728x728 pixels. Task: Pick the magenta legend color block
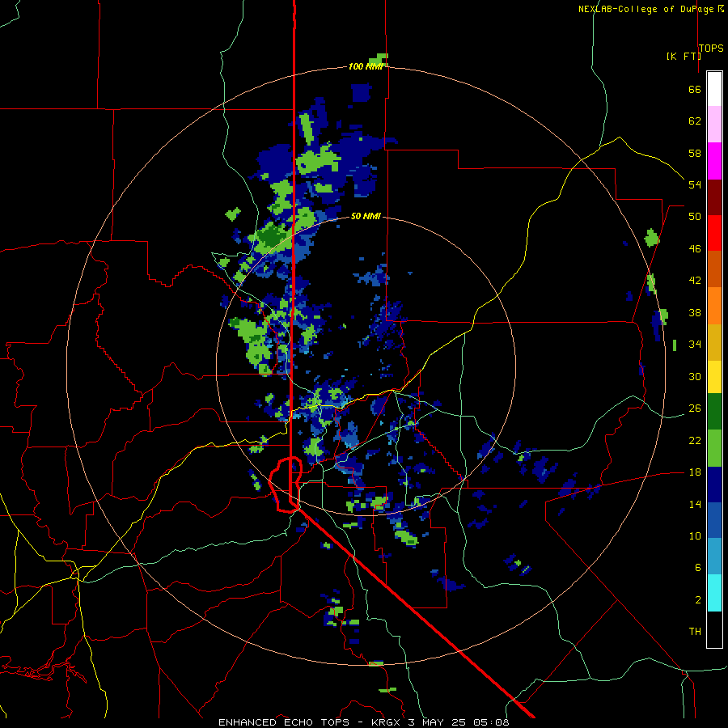pos(714,161)
